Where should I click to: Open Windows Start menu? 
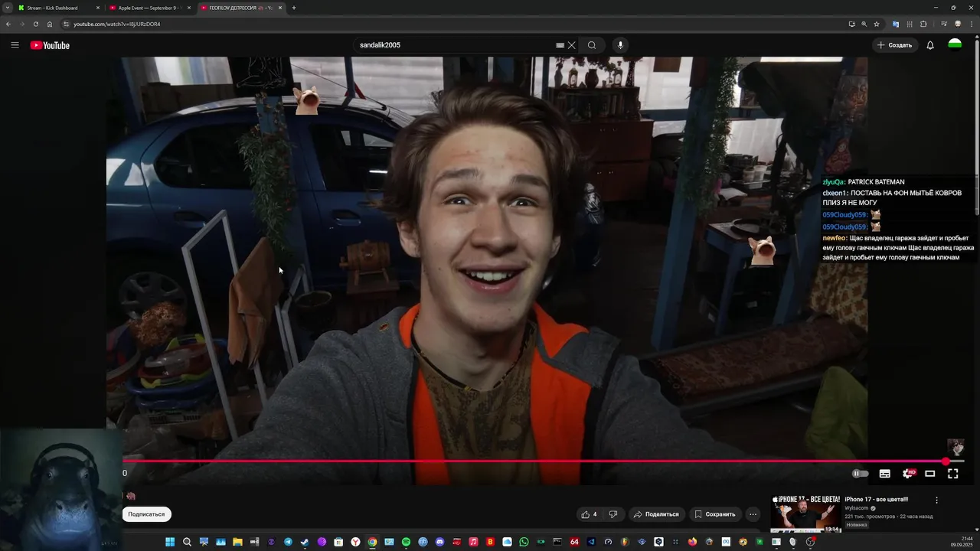[170, 542]
